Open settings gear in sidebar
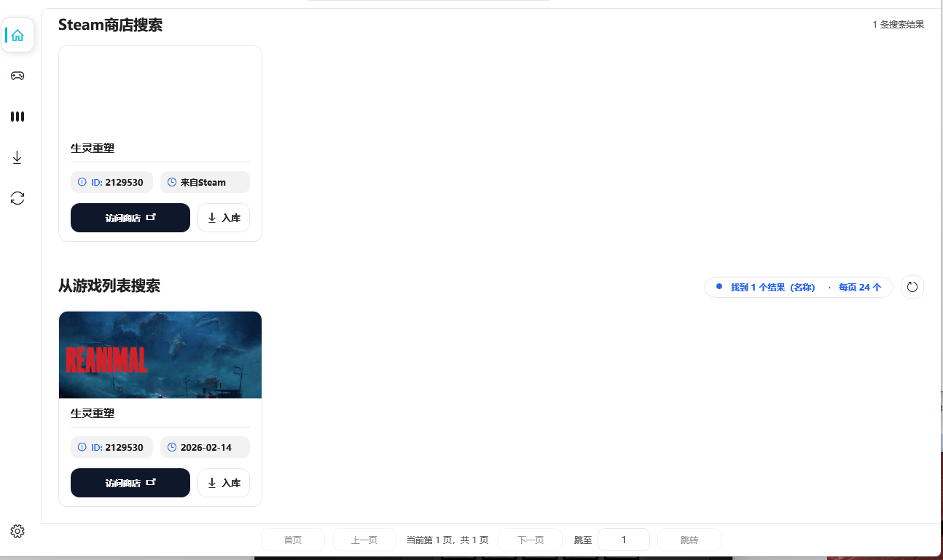 pos(17,532)
